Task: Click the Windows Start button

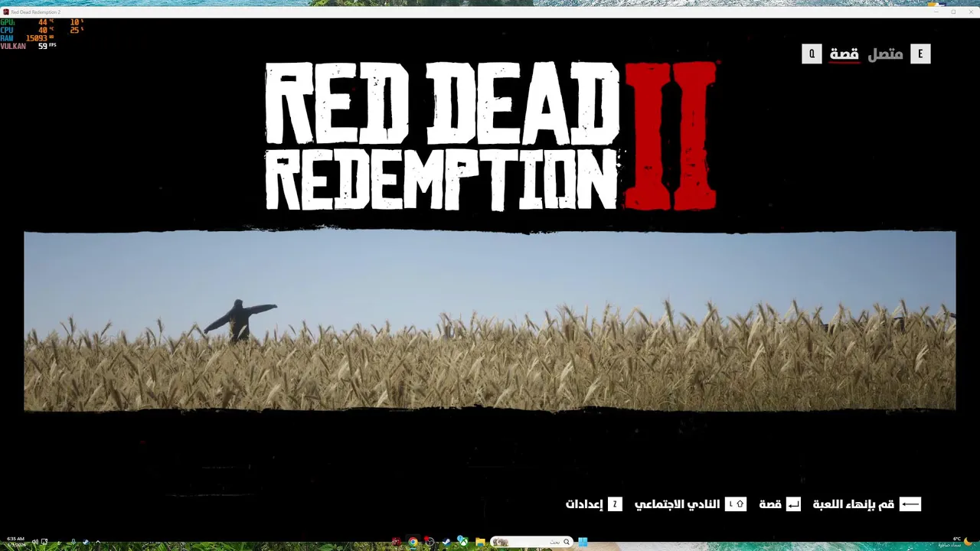Action: click(583, 542)
